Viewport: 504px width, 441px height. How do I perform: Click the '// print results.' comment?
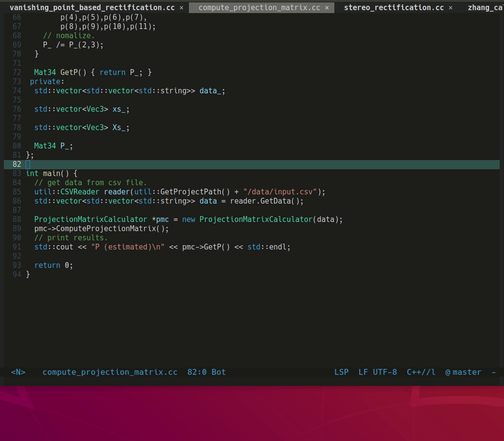(x=71, y=238)
